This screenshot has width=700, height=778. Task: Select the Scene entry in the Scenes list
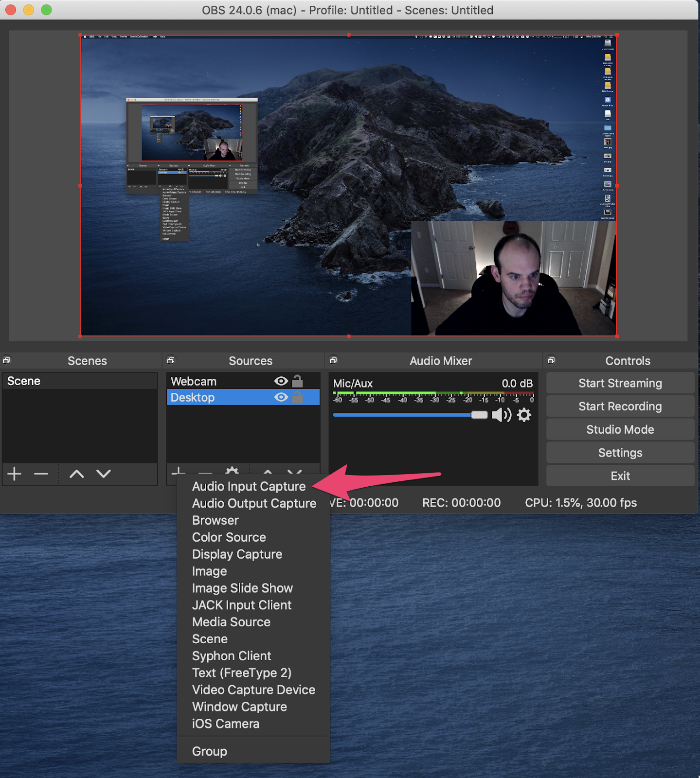tap(80, 381)
